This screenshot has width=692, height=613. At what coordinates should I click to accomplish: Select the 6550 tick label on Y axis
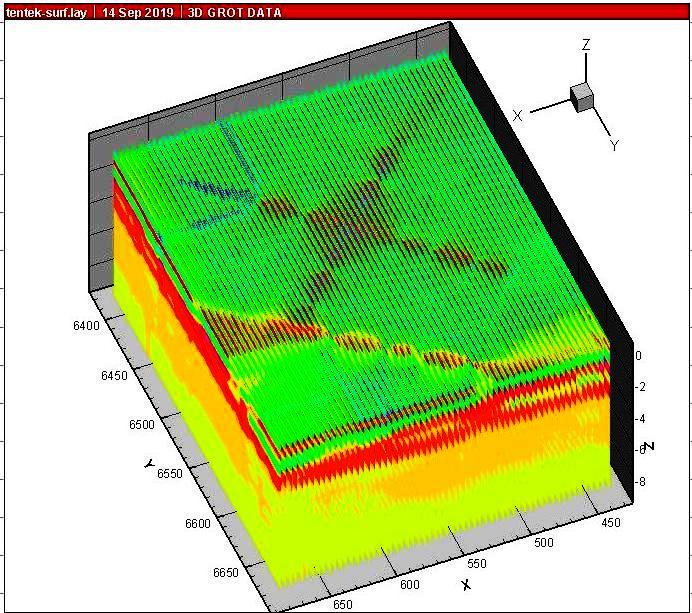pyautogui.click(x=172, y=472)
